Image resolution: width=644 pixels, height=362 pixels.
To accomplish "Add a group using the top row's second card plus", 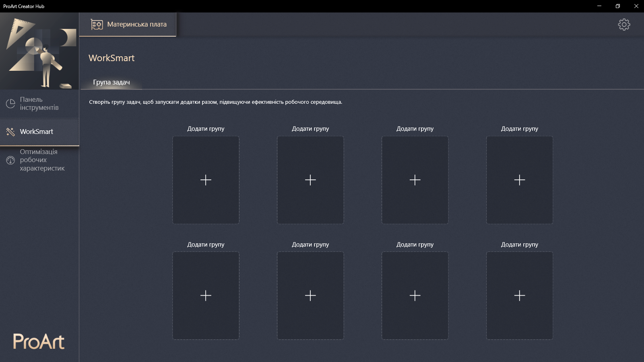I will click(310, 180).
